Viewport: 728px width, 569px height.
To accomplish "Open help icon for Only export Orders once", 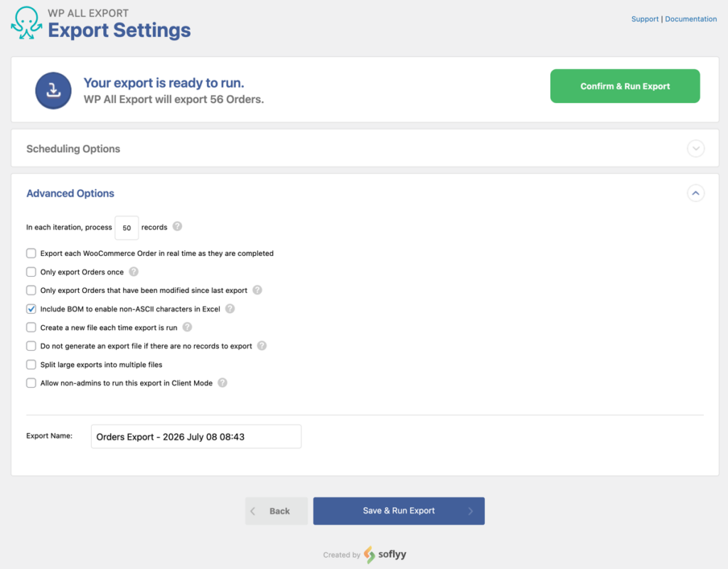I will coord(134,272).
